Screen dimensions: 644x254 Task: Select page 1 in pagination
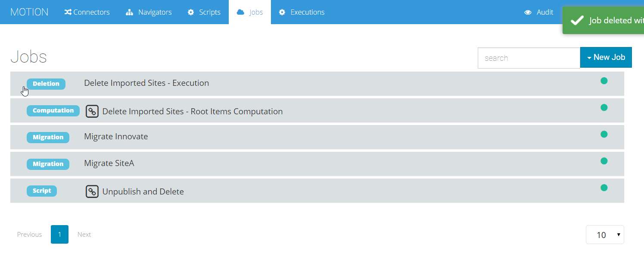pyautogui.click(x=59, y=235)
